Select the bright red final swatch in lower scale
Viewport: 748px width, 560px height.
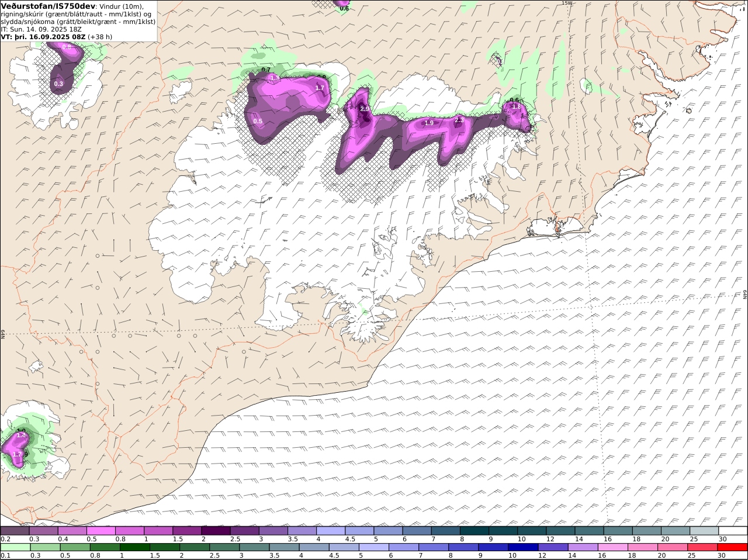732,548
